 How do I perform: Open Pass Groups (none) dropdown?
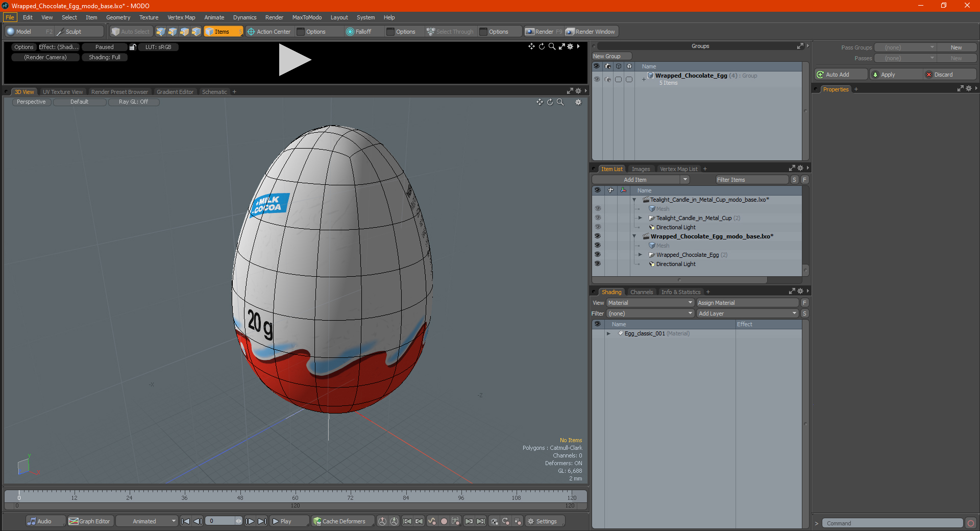905,47
